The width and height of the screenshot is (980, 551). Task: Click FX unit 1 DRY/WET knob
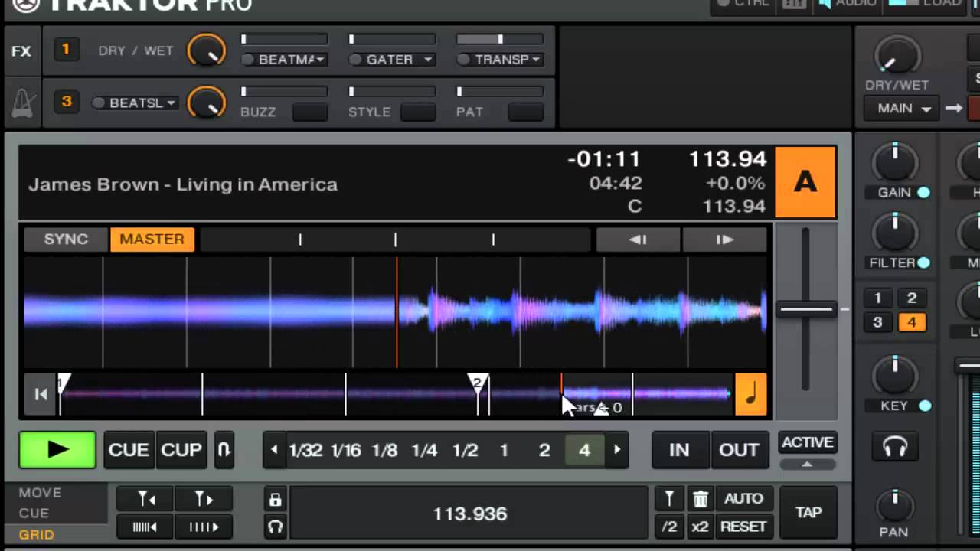[207, 51]
